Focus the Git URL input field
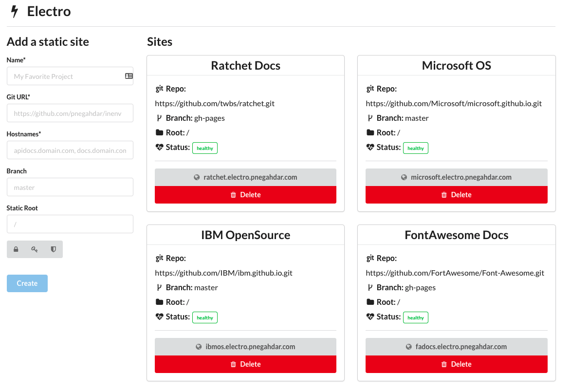 [70, 113]
